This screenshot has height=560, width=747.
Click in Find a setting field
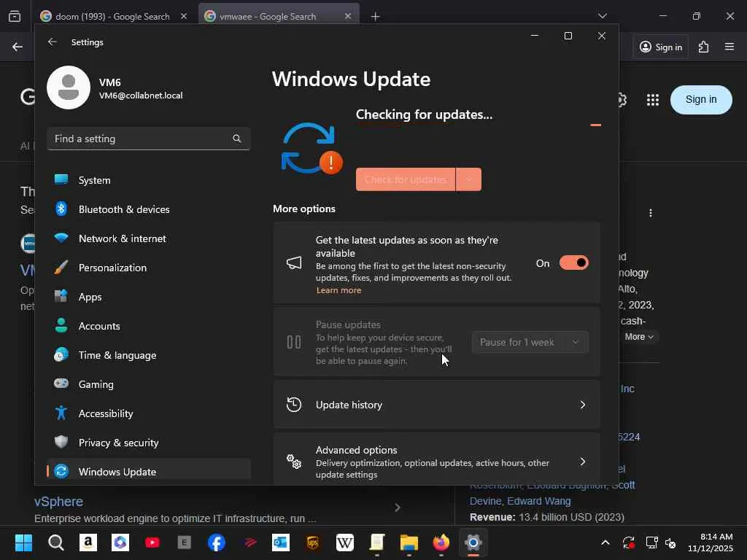click(x=149, y=139)
